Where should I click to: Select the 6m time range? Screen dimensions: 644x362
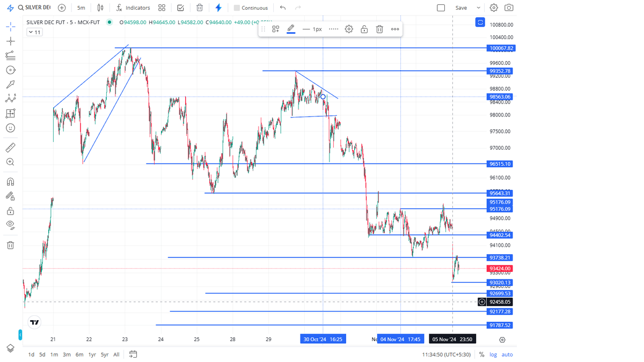79,354
